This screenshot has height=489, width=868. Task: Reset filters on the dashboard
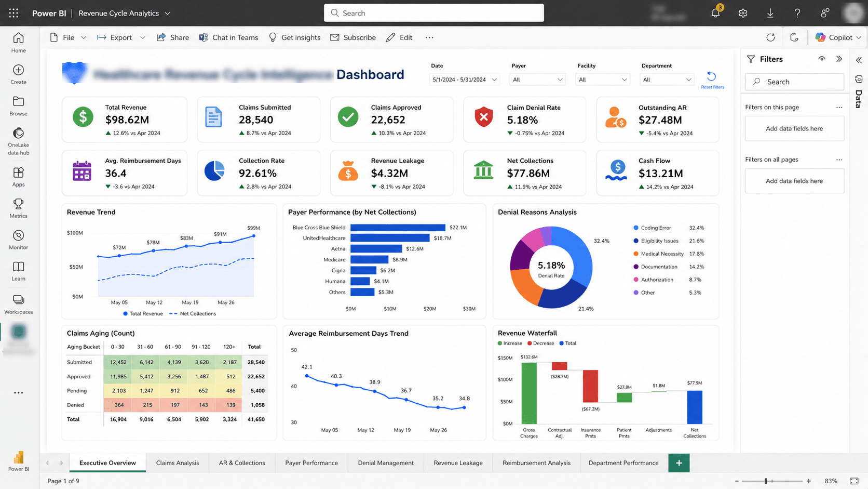[712, 80]
